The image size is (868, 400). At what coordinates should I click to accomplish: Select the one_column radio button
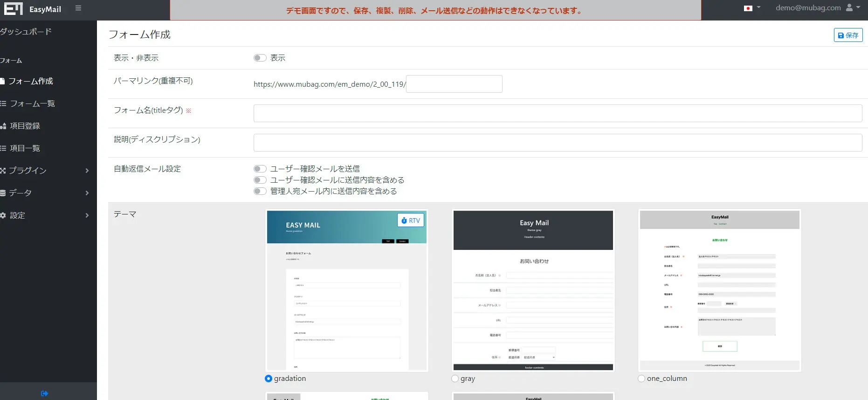tap(641, 379)
